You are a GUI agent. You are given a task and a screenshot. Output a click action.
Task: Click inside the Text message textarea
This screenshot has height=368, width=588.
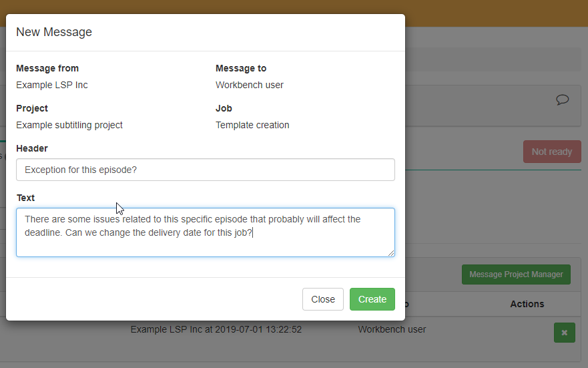pyautogui.click(x=206, y=232)
